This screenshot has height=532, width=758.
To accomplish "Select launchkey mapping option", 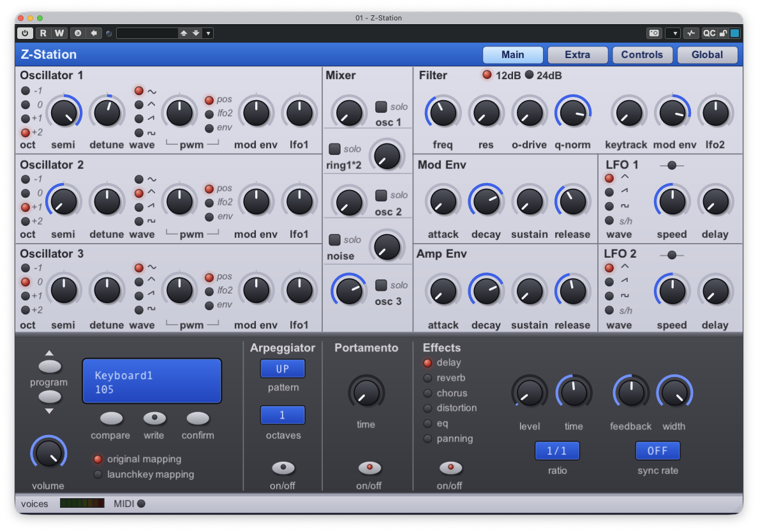I will click(98, 475).
